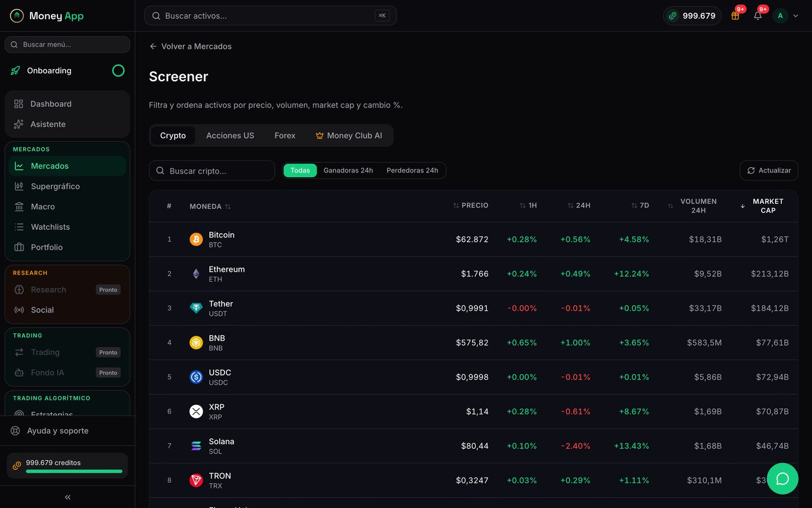Click the user avatar A
The width and height of the screenshot is (812, 508).
(x=780, y=16)
